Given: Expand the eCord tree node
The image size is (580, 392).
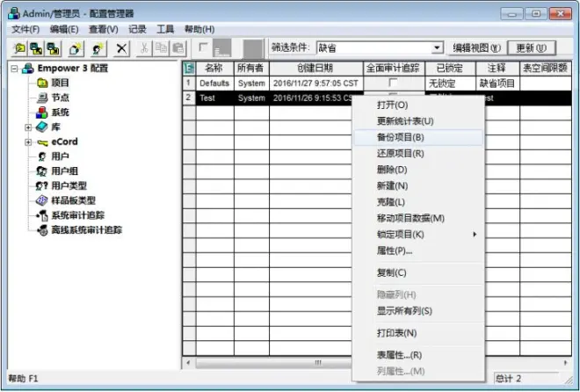Looking at the screenshot, I should [28, 142].
